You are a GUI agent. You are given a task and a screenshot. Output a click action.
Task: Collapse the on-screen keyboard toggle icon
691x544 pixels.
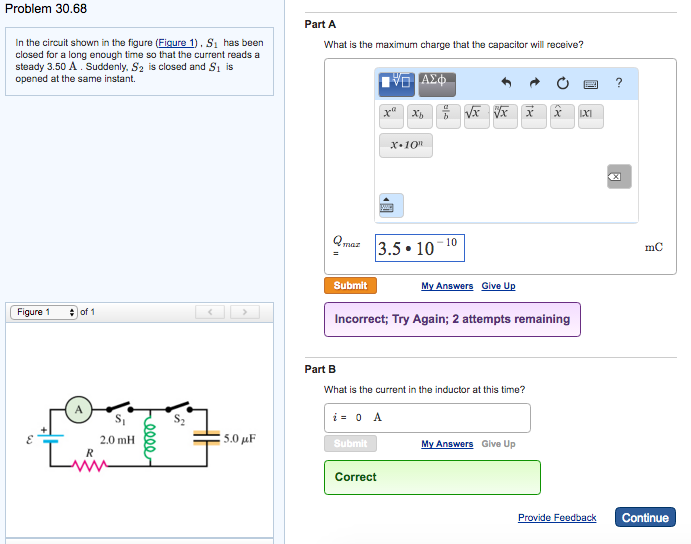tap(391, 205)
